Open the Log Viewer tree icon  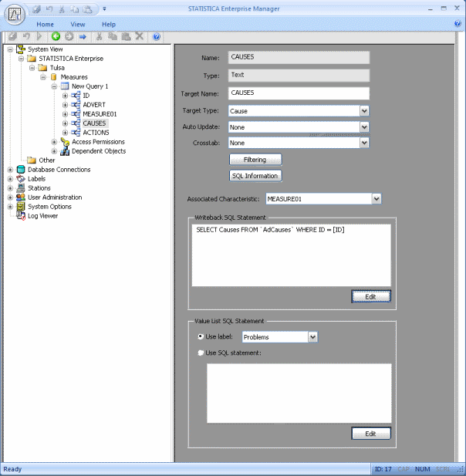tap(21, 216)
